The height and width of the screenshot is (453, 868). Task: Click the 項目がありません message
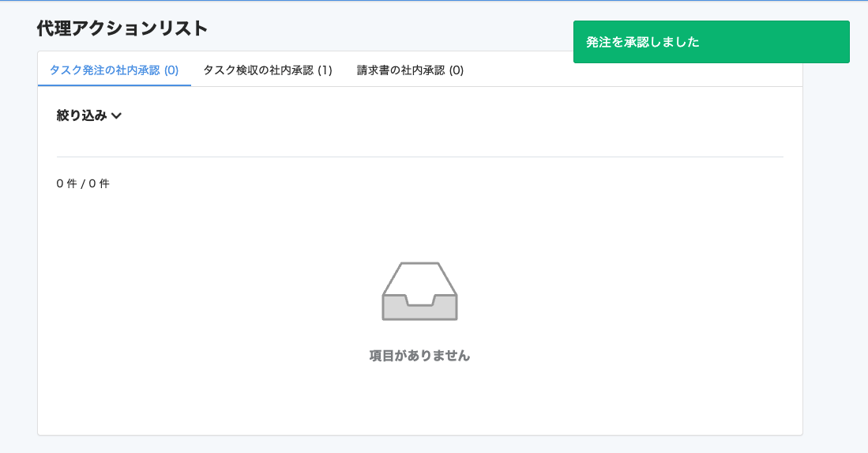click(419, 356)
